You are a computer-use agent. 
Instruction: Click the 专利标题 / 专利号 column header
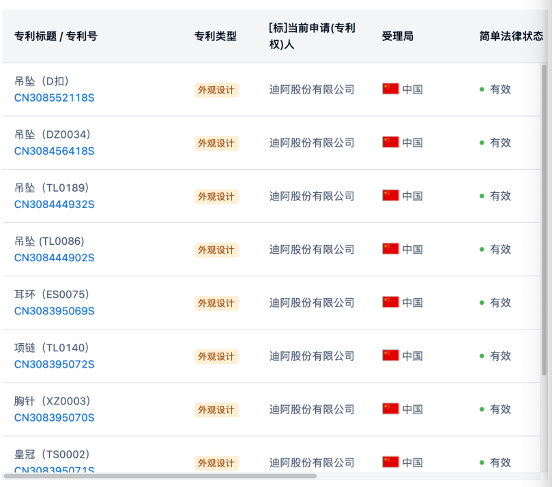56,36
